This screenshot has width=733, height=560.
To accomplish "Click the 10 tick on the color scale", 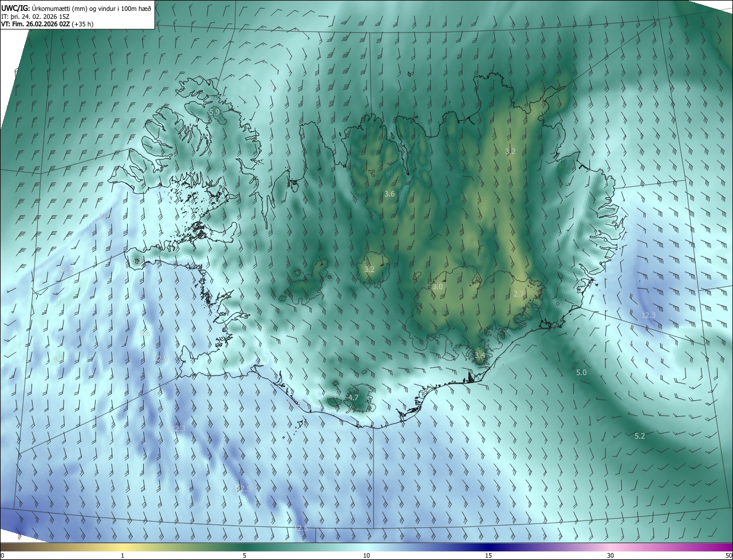I will [366, 555].
